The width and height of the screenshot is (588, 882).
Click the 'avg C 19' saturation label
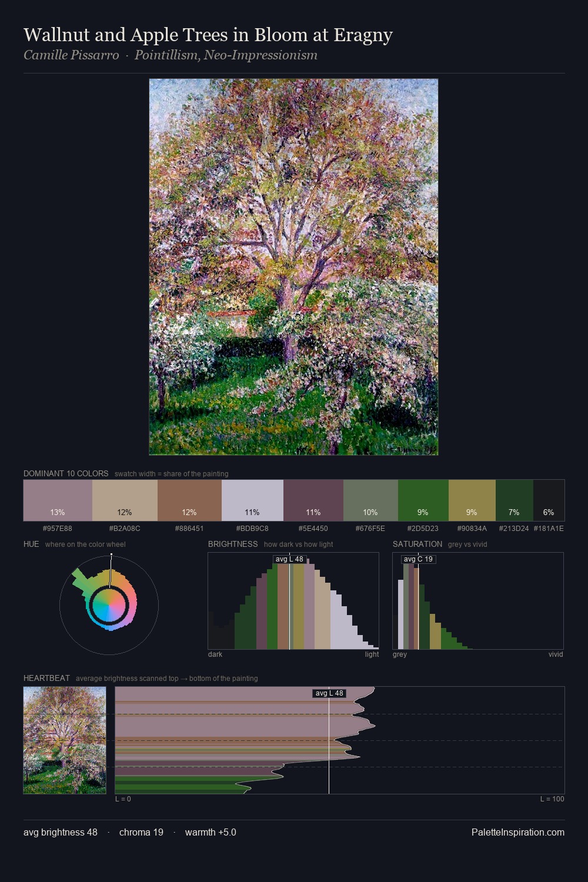tap(418, 559)
